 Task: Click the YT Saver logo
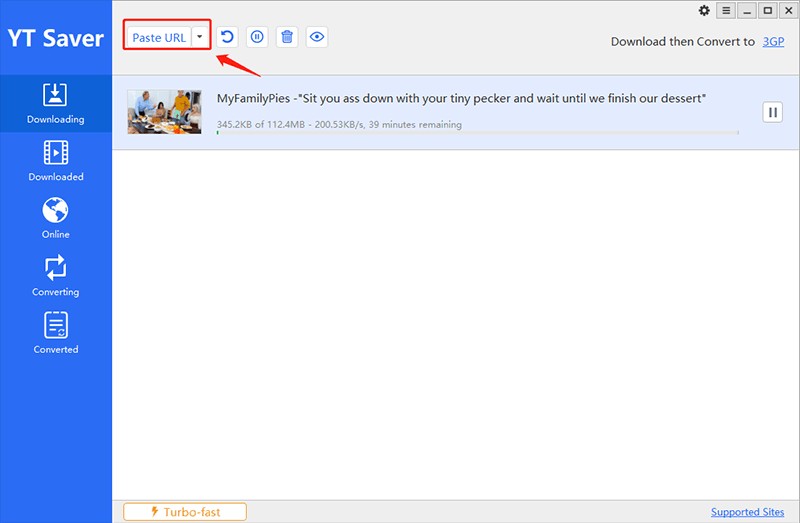click(56, 38)
